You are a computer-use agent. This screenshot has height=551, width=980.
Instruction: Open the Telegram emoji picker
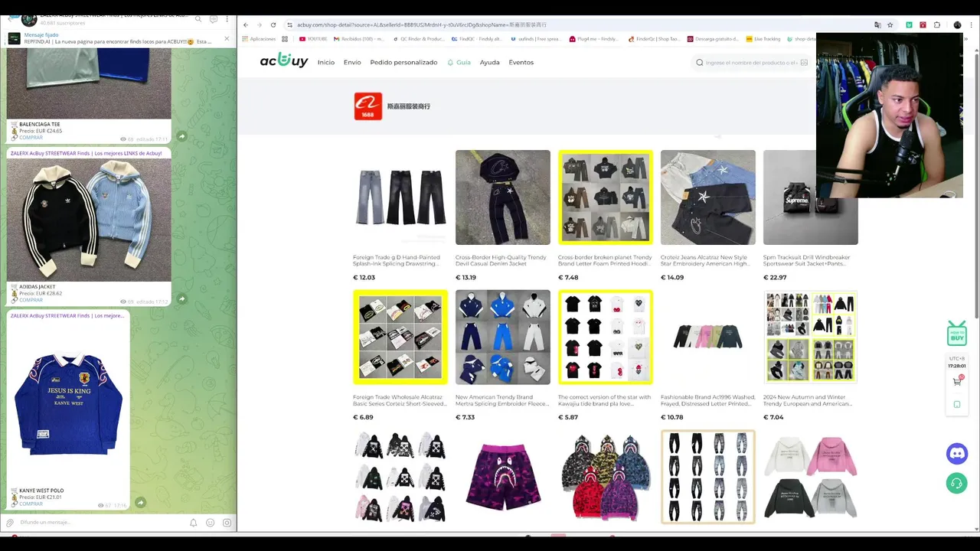(x=210, y=523)
